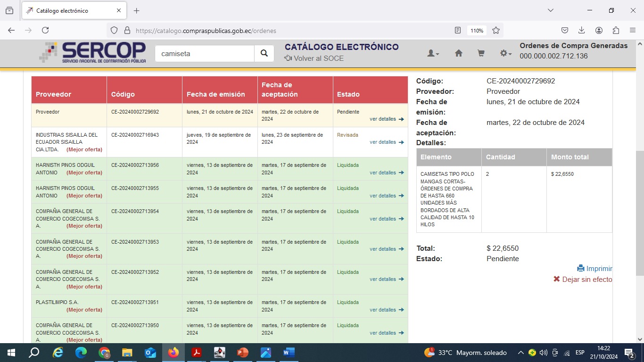Bookmark page with the star icon
The height and width of the screenshot is (362, 644).
pos(496,30)
